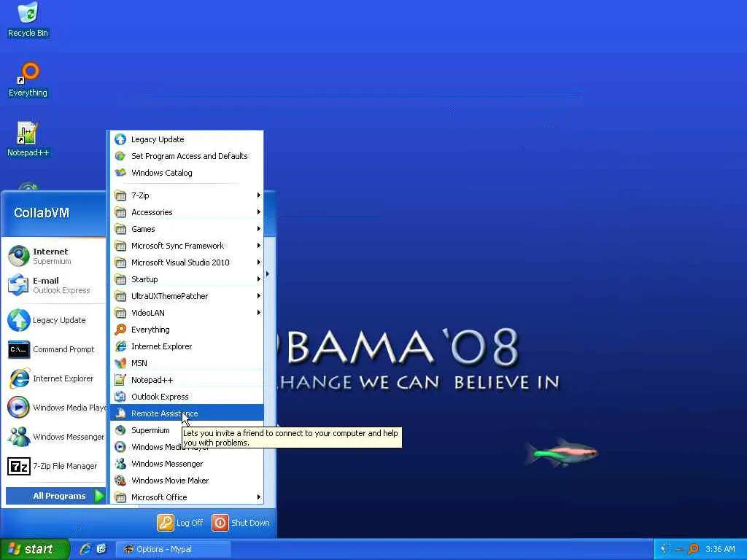The width and height of the screenshot is (747, 560).
Task: Click the Command Prompt icon in Start menu
Action: pyautogui.click(x=18, y=349)
